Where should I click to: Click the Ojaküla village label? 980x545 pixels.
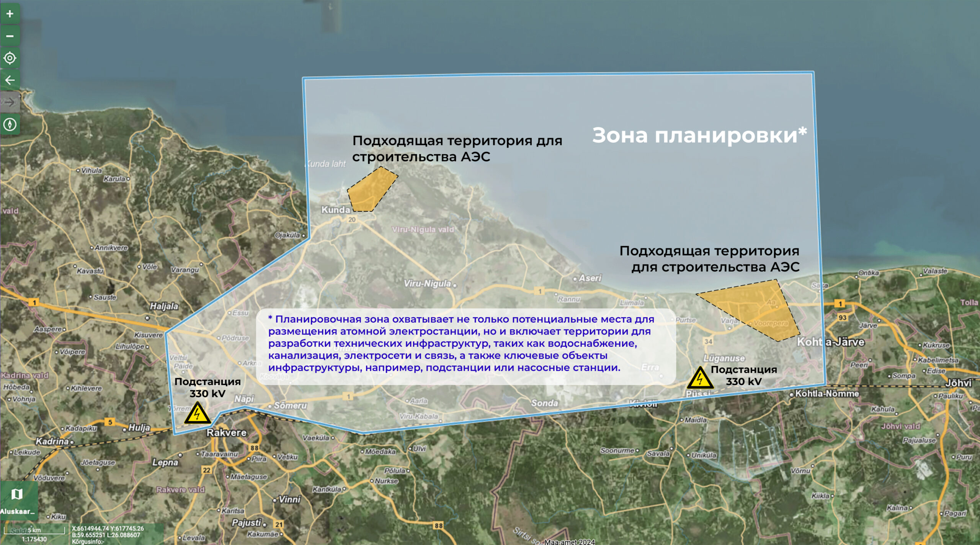pos(287,235)
